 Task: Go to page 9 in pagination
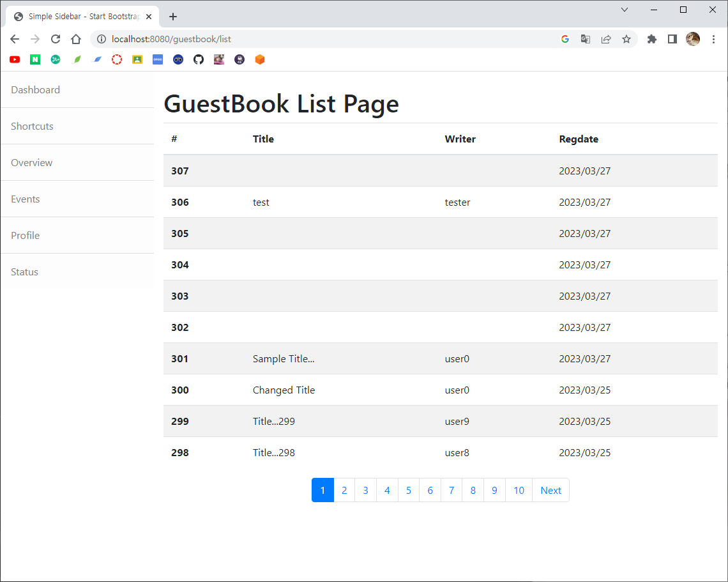(x=494, y=490)
